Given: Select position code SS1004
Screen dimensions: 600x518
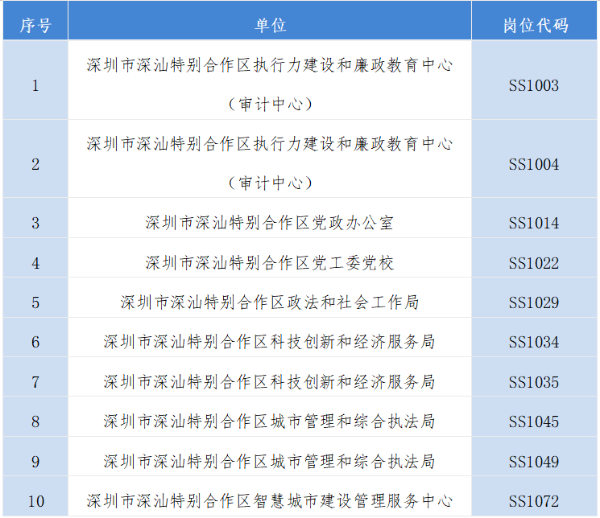Looking at the screenshot, I should click(x=534, y=165).
